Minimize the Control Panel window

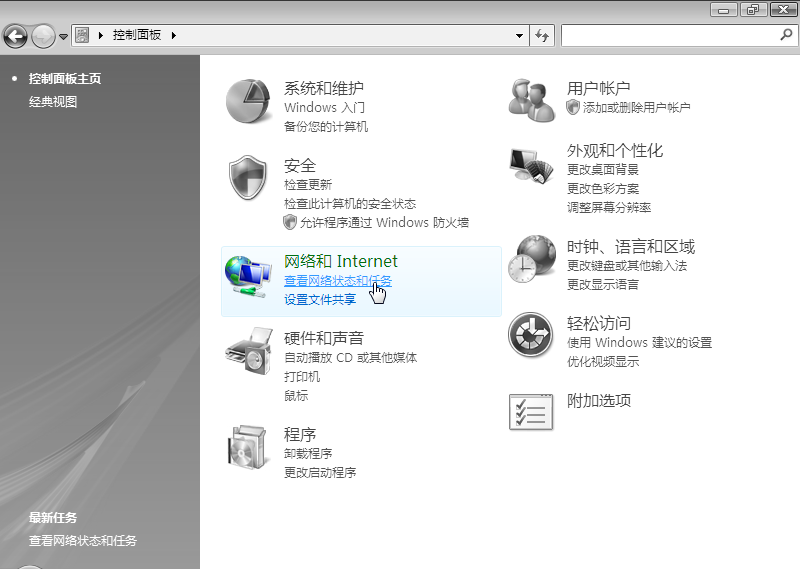coord(723,10)
